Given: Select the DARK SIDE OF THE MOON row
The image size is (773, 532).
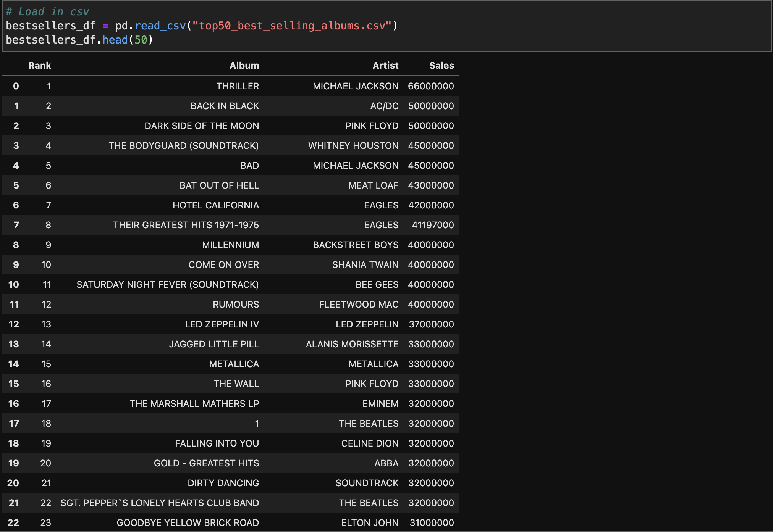Looking at the screenshot, I should coord(202,126).
